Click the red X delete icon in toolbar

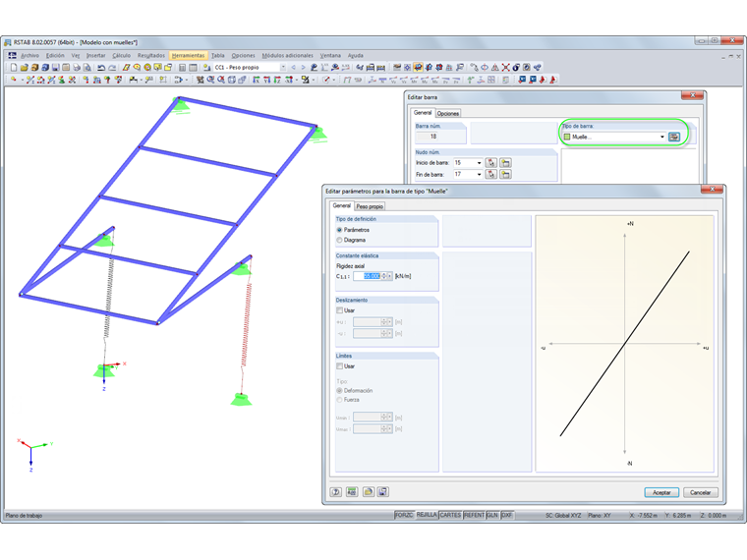point(505,68)
